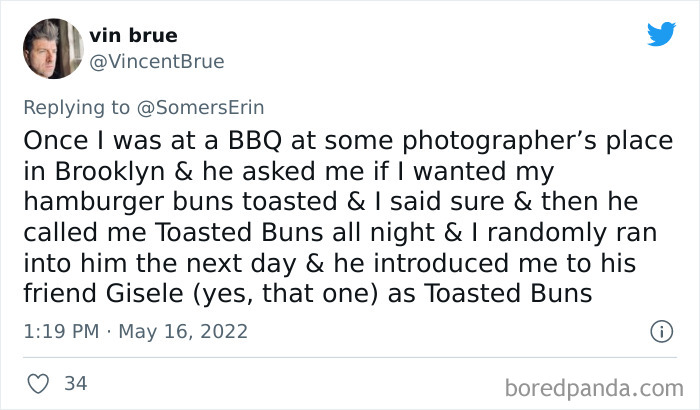Open the @VincentBrue handle
The image size is (700, 410).
157,62
